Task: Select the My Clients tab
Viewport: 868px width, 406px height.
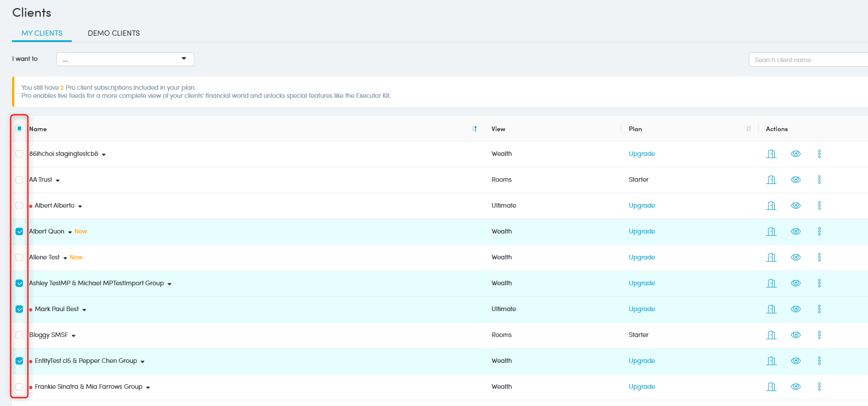Action: click(42, 33)
